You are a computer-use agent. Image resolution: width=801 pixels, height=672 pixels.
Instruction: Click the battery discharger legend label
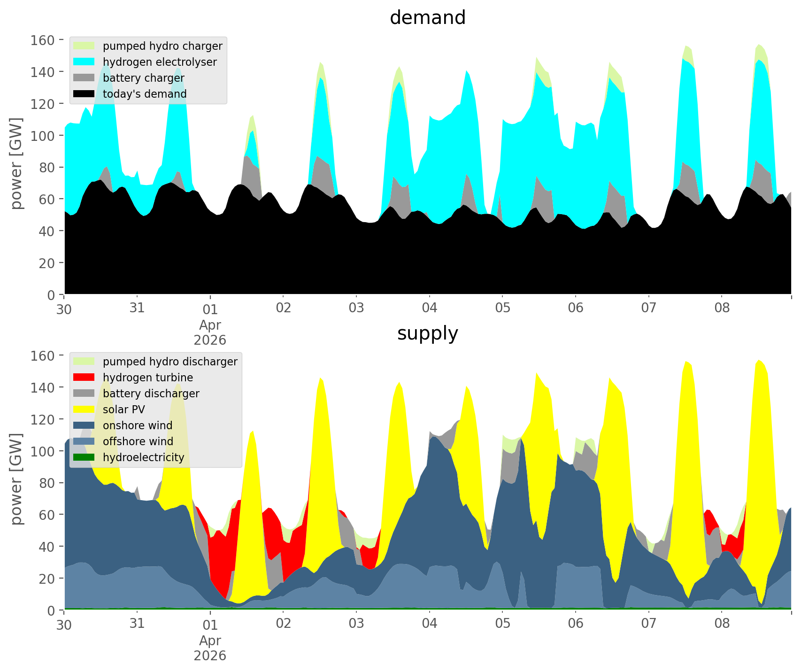[151, 394]
